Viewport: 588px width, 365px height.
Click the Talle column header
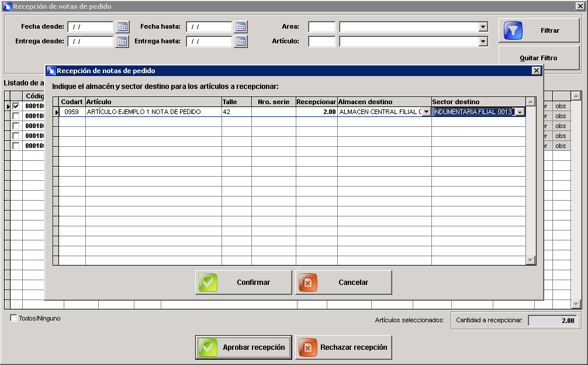tap(237, 102)
